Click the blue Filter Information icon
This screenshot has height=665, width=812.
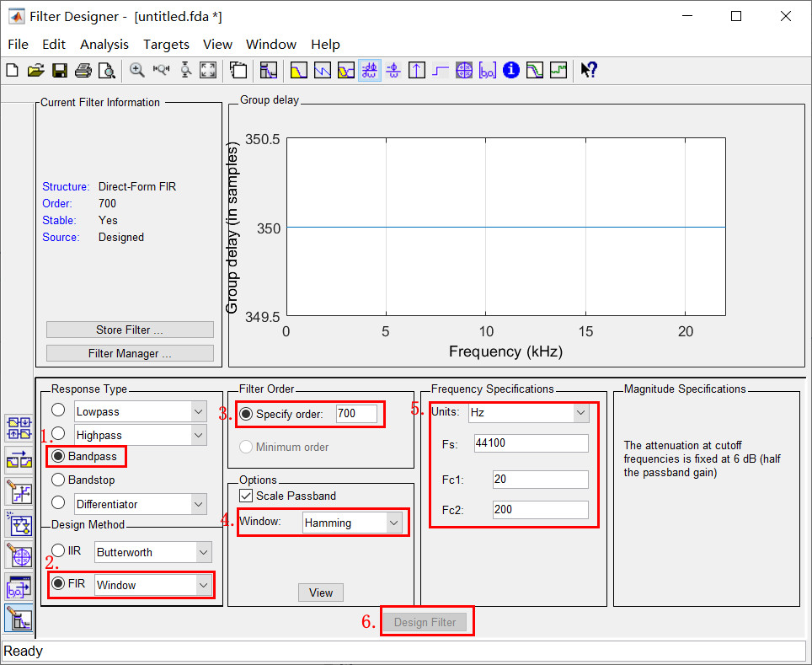(511, 70)
